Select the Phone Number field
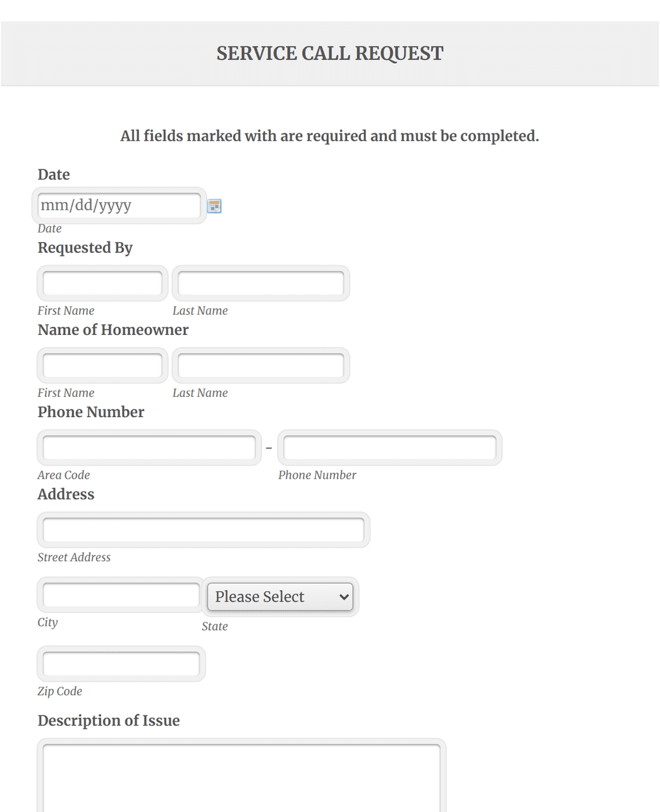The image size is (660, 812). tap(389, 447)
